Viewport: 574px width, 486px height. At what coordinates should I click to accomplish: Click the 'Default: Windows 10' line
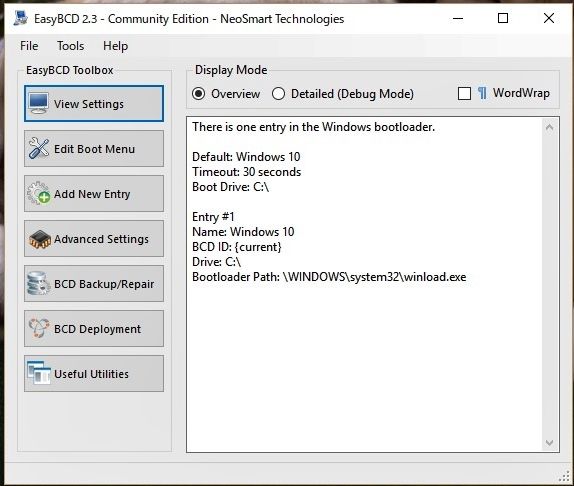pyautogui.click(x=246, y=157)
